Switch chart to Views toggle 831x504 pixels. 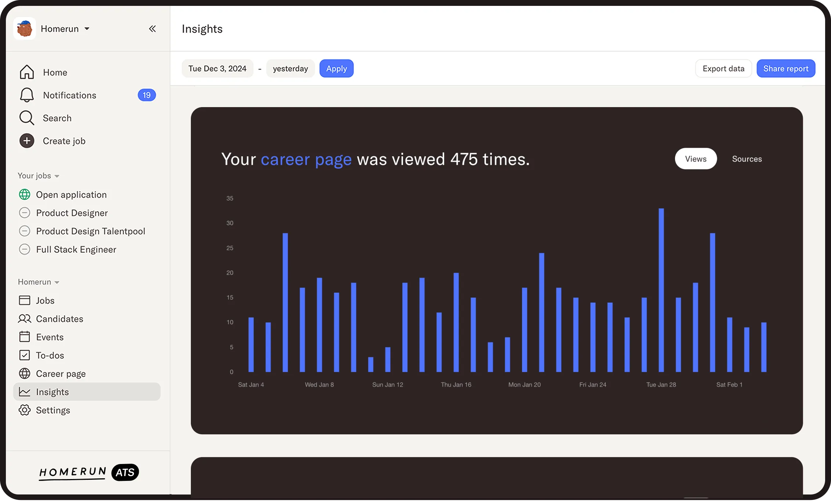pos(696,159)
